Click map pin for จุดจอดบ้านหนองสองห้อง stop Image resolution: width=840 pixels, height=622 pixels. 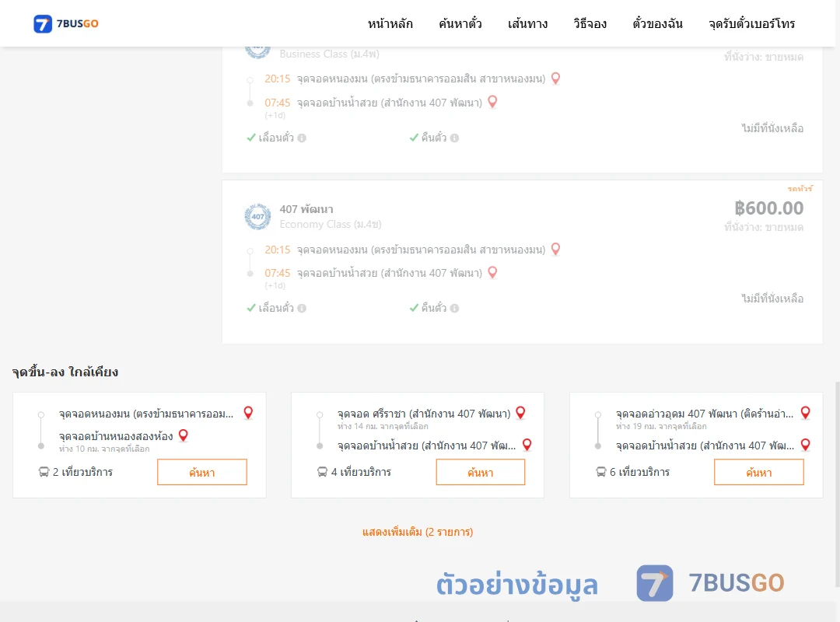(184, 435)
